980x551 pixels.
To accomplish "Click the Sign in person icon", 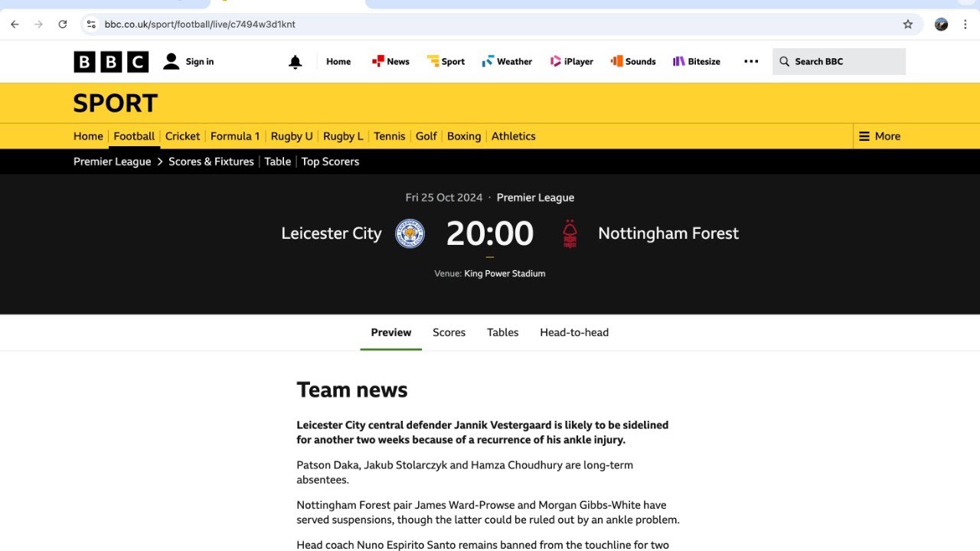I will pos(171,61).
